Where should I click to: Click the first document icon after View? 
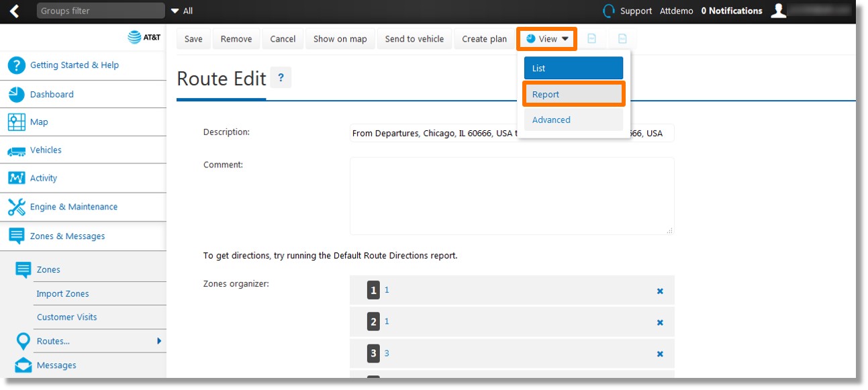[591, 39]
